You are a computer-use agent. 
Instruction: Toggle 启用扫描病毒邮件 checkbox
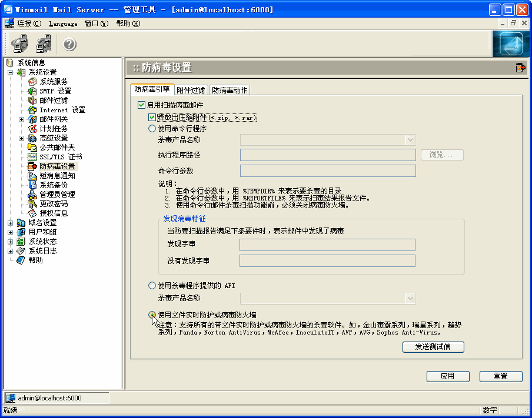[x=141, y=105]
